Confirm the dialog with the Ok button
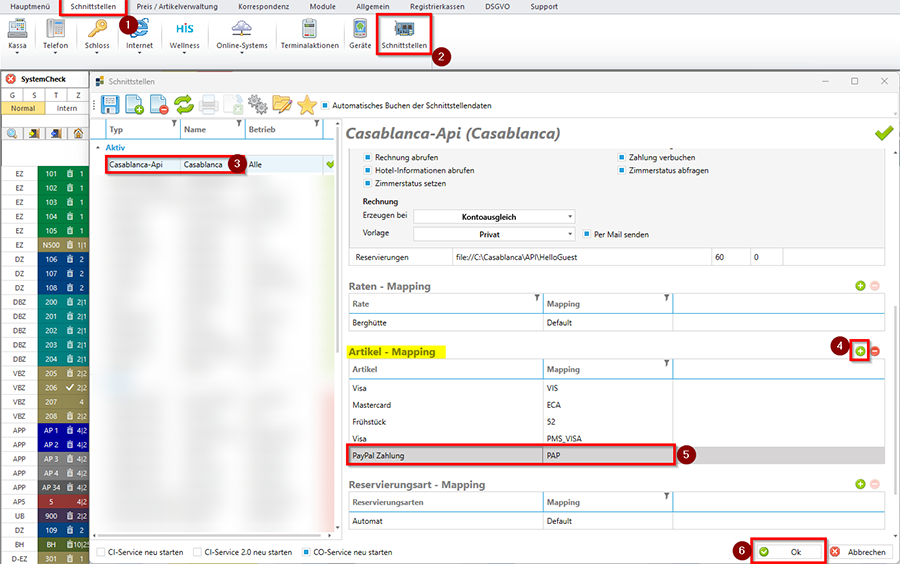 (x=787, y=551)
